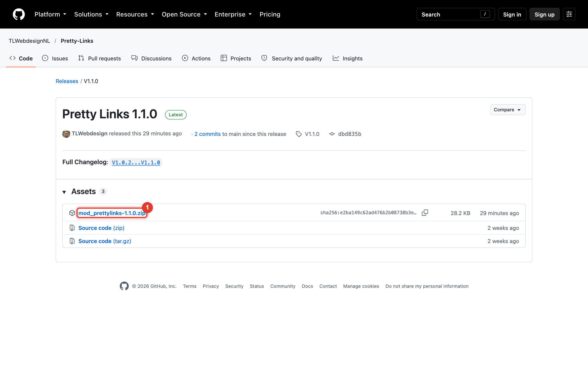Open the Privacy footer link
This screenshot has width=588, height=372.
click(211, 286)
